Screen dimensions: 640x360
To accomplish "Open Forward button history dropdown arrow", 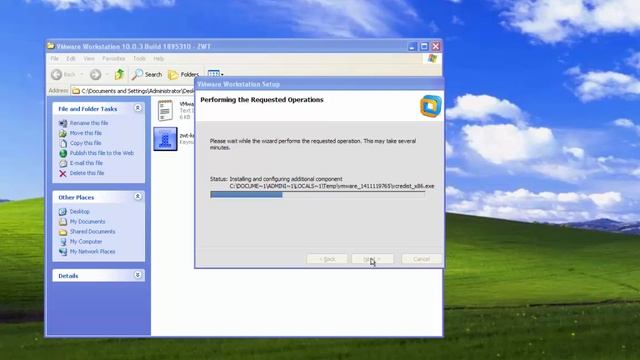I will 107,75.
